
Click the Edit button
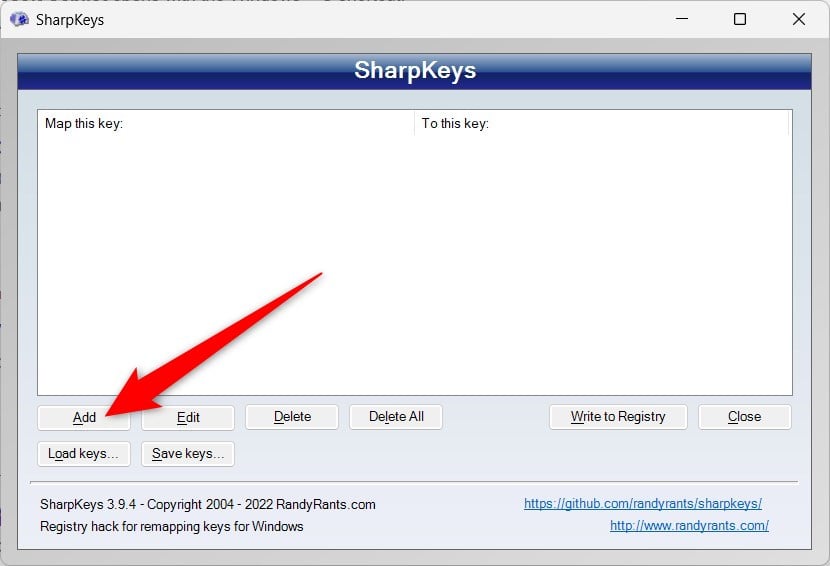coord(188,417)
